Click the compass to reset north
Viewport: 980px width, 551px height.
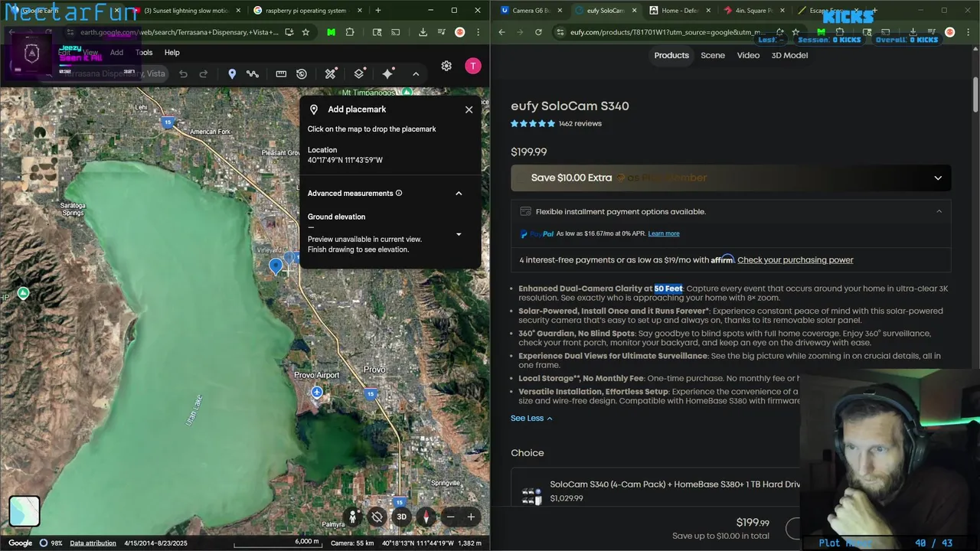[425, 517]
